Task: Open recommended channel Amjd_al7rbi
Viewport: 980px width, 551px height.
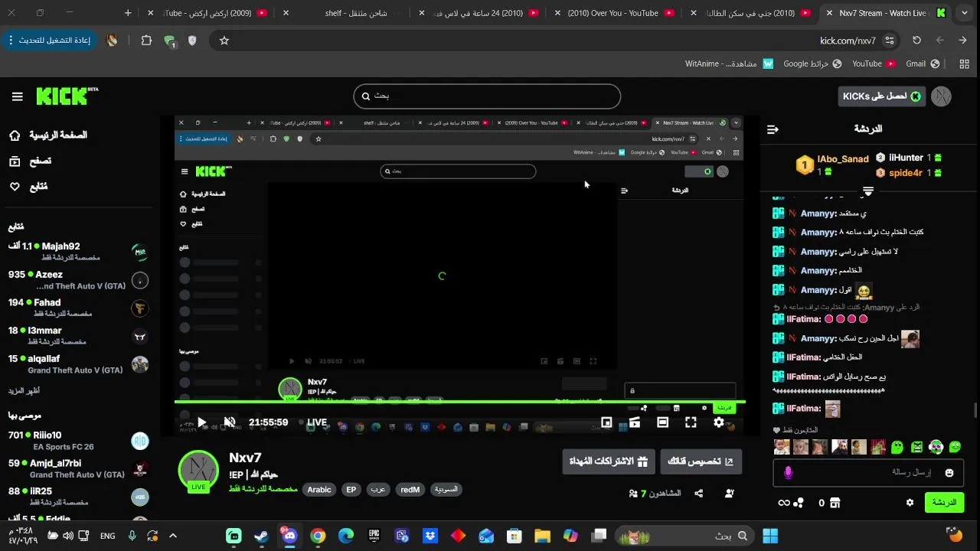Action: click(77, 468)
